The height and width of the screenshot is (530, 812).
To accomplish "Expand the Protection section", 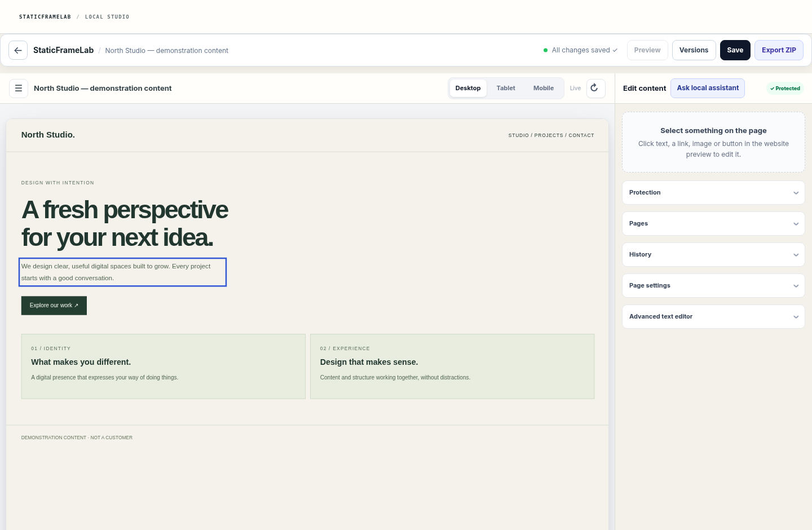I will [x=713, y=193].
